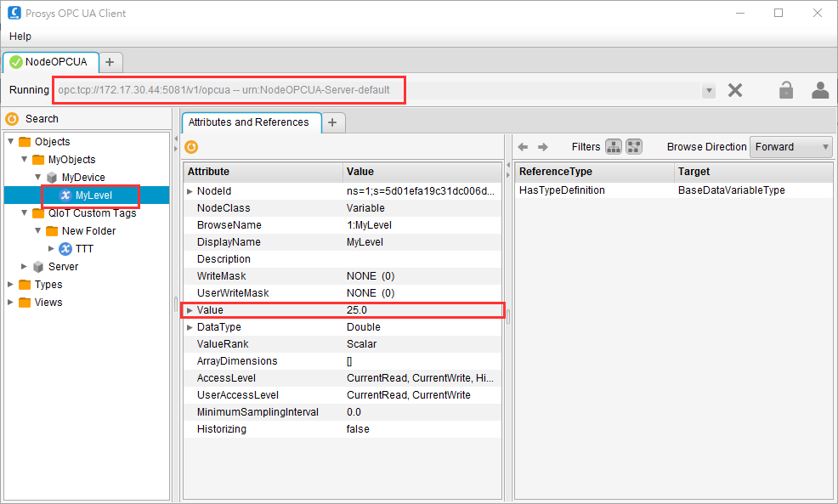The width and height of the screenshot is (838, 504).
Task: Click the Running connection status label
Action: (x=29, y=90)
